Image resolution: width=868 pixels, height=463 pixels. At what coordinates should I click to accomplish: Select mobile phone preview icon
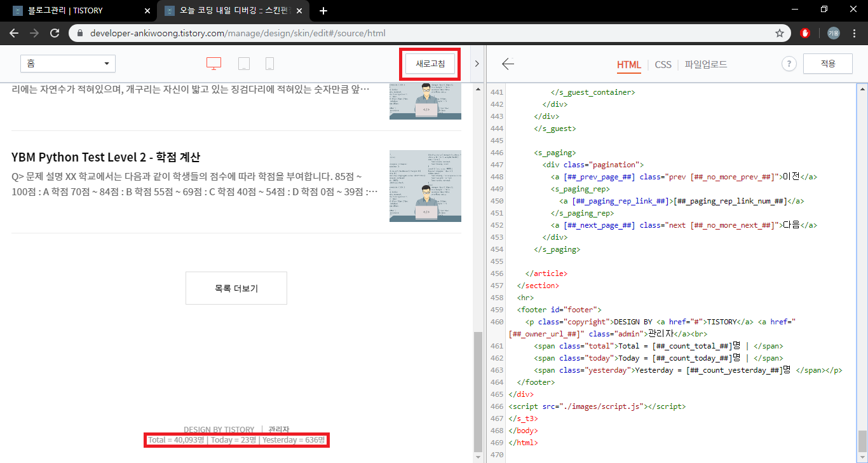[x=269, y=64]
